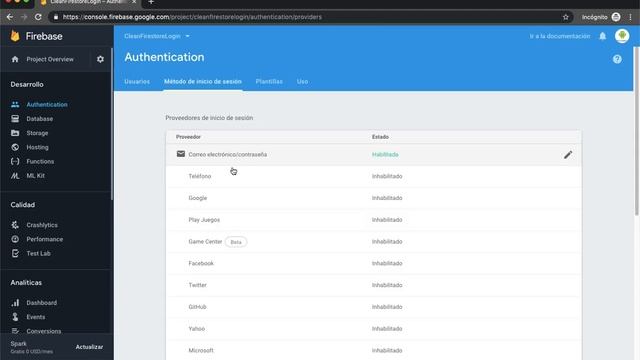Bookmark page with the star icon
Viewport: 640px width, 360px height.
pyautogui.click(x=566, y=17)
